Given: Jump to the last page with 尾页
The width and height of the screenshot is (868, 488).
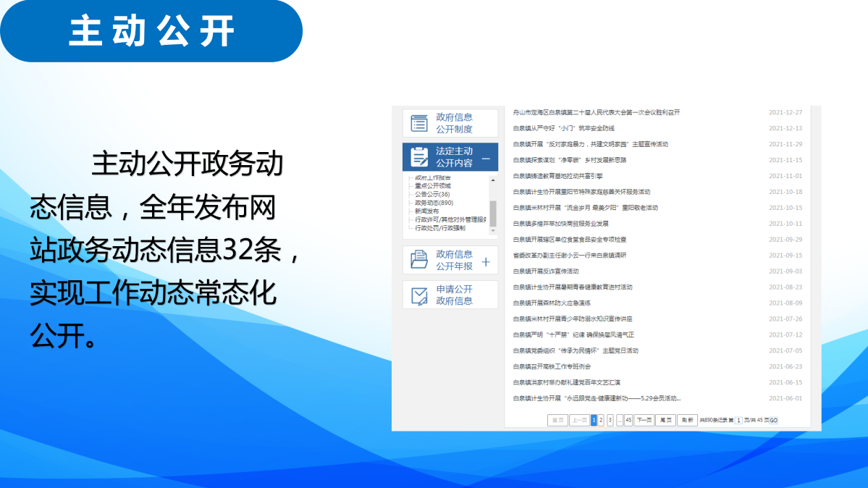Looking at the screenshot, I should [x=665, y=420].
